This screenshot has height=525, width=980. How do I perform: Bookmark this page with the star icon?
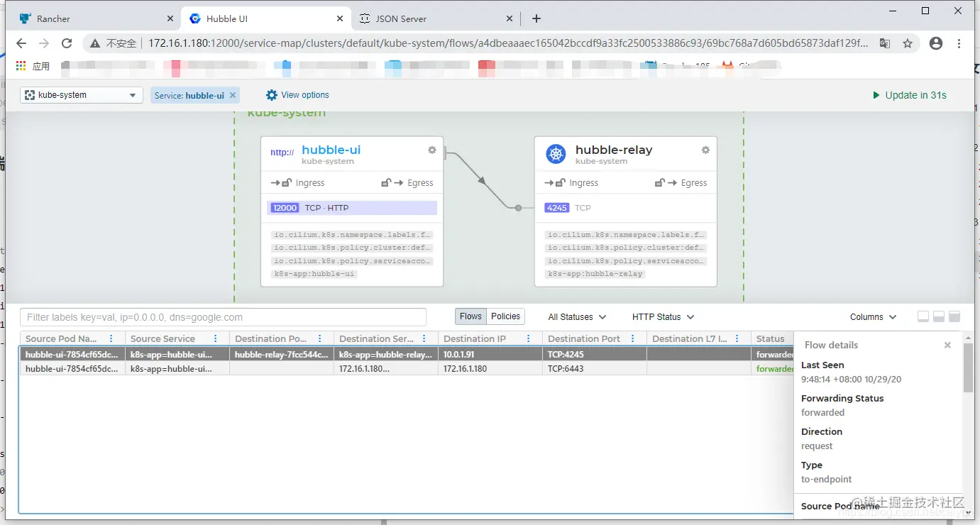[908, 43]
